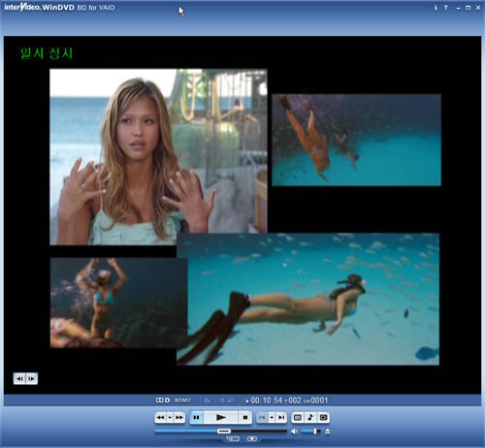Adjust the volume slider knob
485x448 pixels.
(x=315, y=432)
